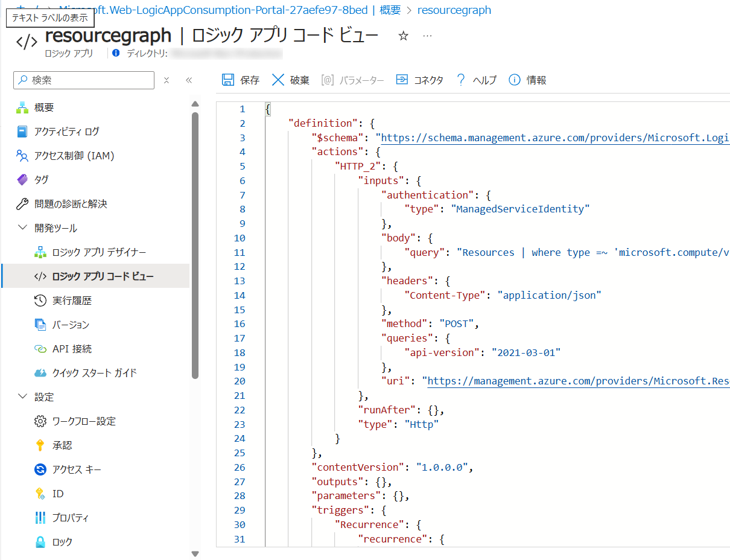Click the sidebar vertical scrollbar thumb
The image size is (730, 560).
click(x=195, y=246)
